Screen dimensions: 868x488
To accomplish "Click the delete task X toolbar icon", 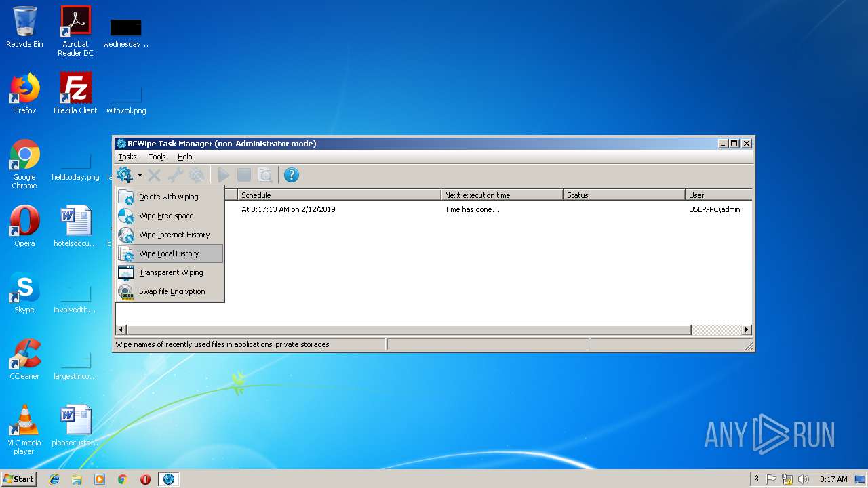I will (x=155, y=176).
